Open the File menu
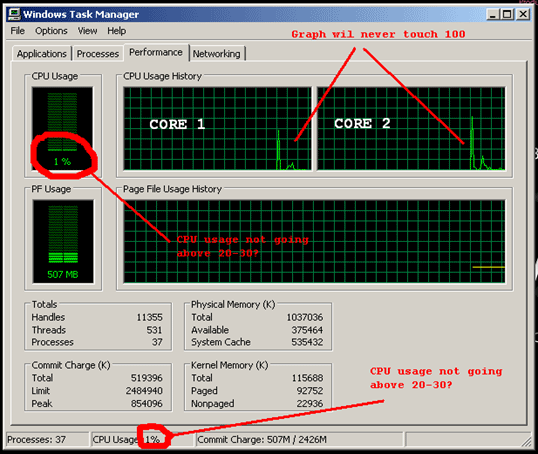Image resolution: width=538 pixels, height=454 pixels. point(17,31)
